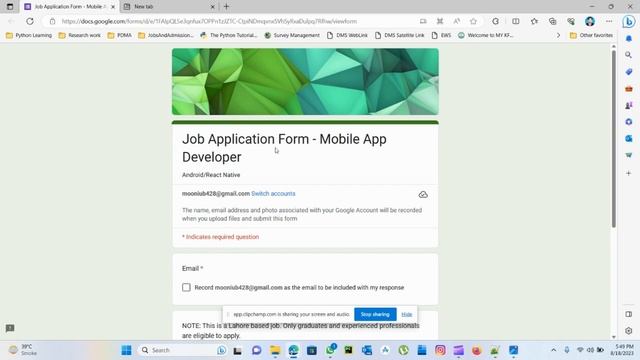Click the Switch accounts link
This screenshot has width=640, height=360.
(x=273, y=193)
